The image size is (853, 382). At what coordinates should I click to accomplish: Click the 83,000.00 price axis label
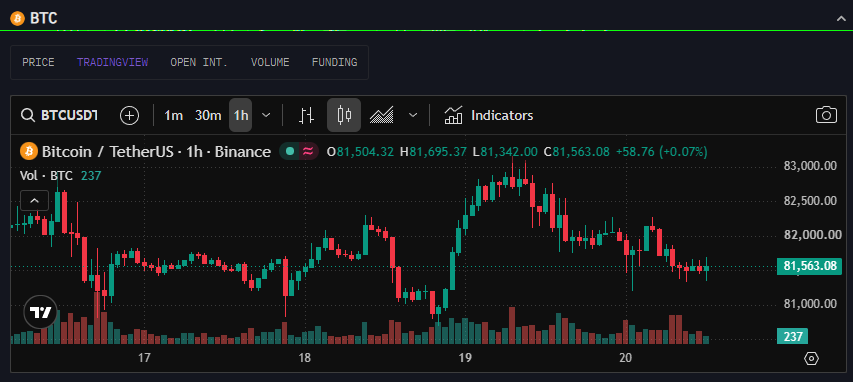810,166
